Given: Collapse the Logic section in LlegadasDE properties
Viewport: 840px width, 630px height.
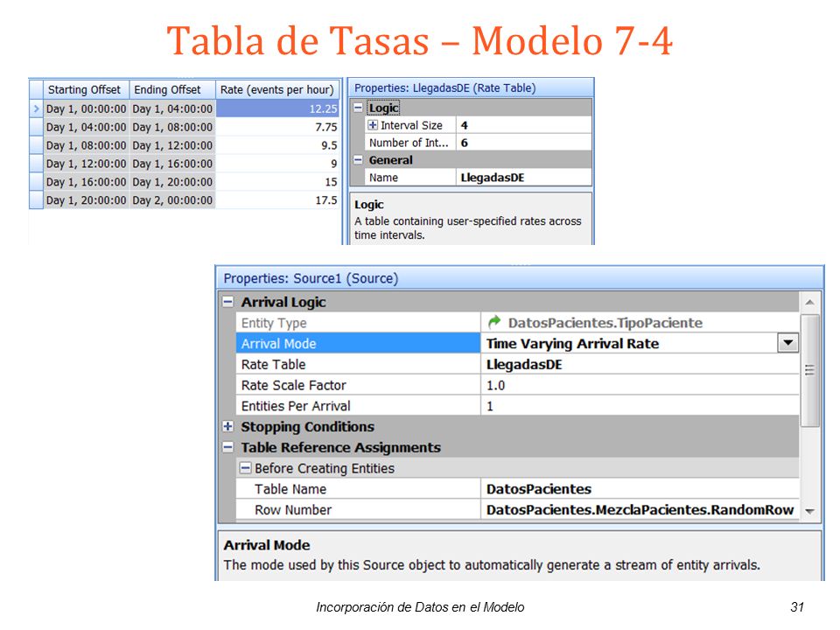Looking at the screenshot, I should coord(358,108).
